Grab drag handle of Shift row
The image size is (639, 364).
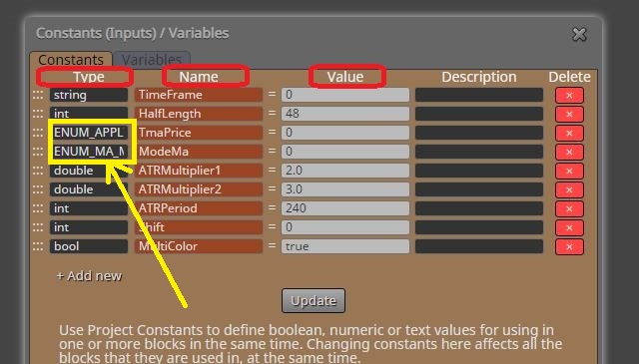38,227
